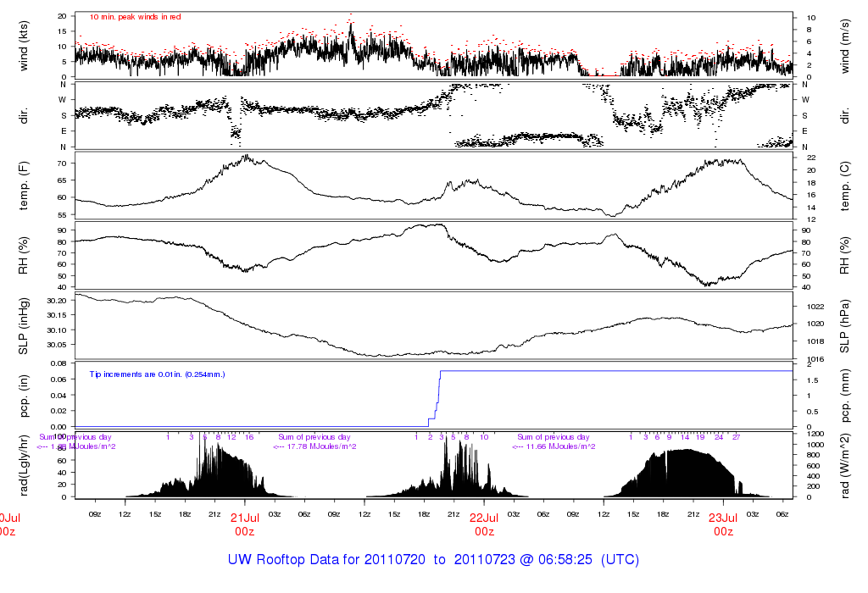Click the 'temp. (F)' axis label
The height and width of the screenshot is (593, 868).
point(23,186)
